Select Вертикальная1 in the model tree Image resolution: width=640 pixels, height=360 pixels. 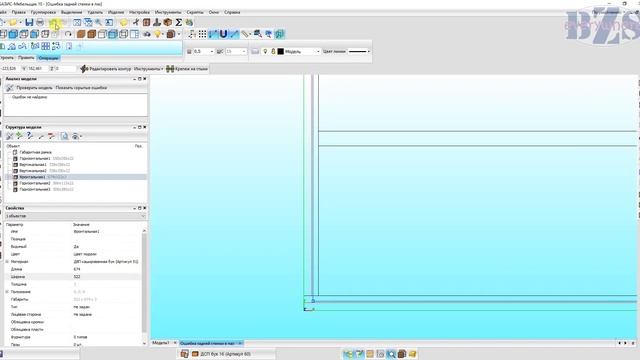point(33,164)
